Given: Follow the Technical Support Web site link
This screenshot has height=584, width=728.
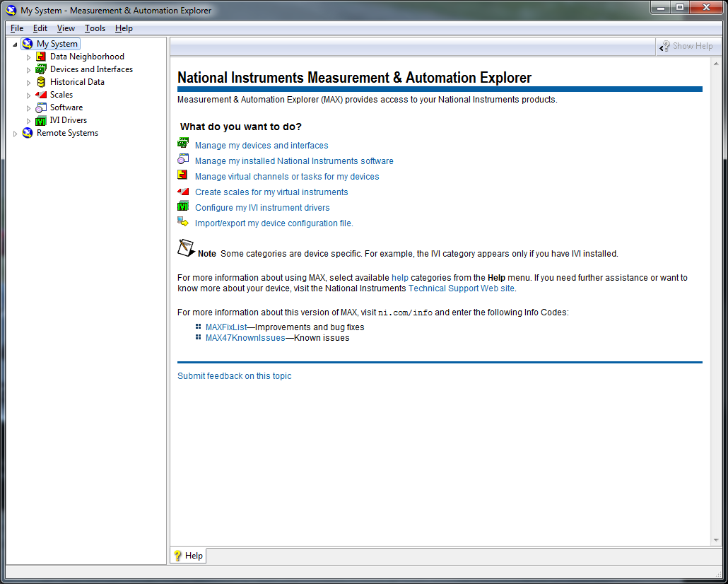Looking at the screenshot, I should (462, 288).
